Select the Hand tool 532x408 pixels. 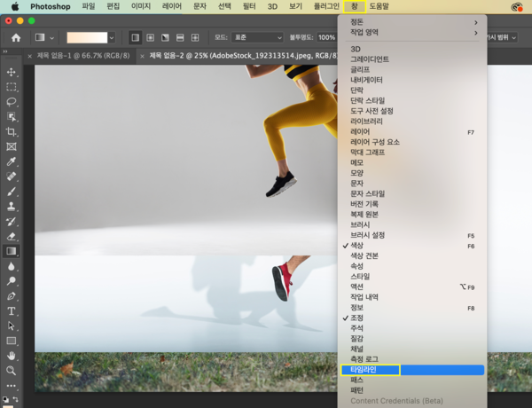pos(12,356)
